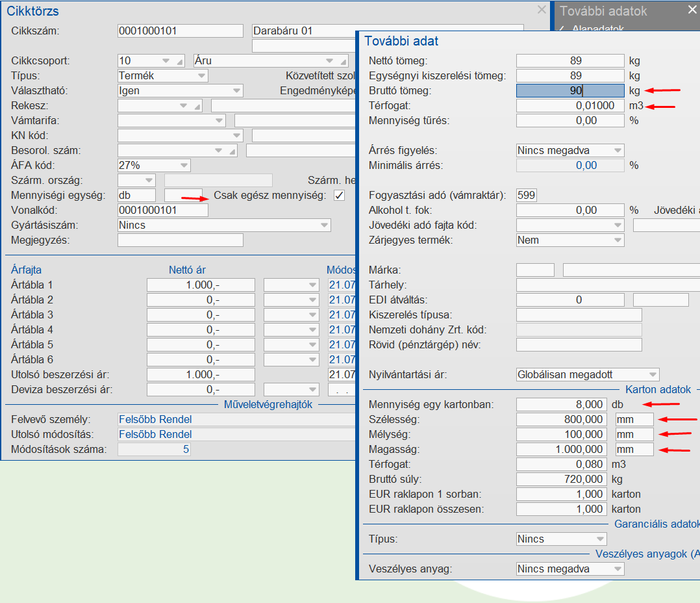Open the Típus dropdown showing Termék
700x603 pixels.
pos(201,76)
